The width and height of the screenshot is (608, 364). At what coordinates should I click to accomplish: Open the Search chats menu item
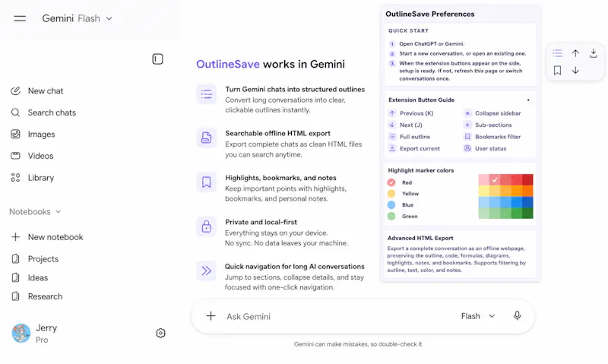click(x=43, y=112)
